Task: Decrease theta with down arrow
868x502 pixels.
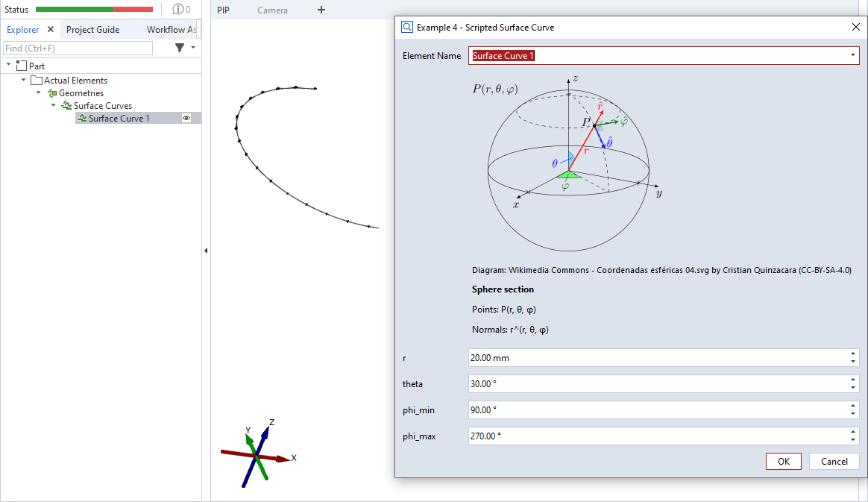Action: point(853,388)
